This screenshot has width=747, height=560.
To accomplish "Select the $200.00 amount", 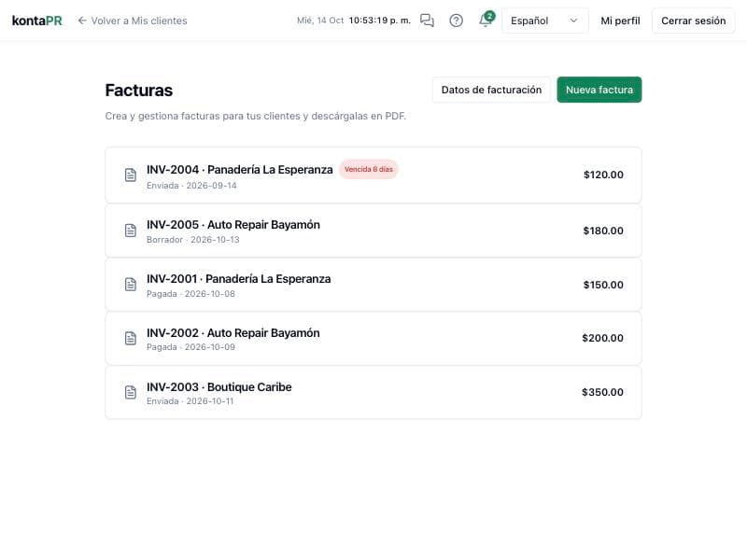I will click(602, 338).
